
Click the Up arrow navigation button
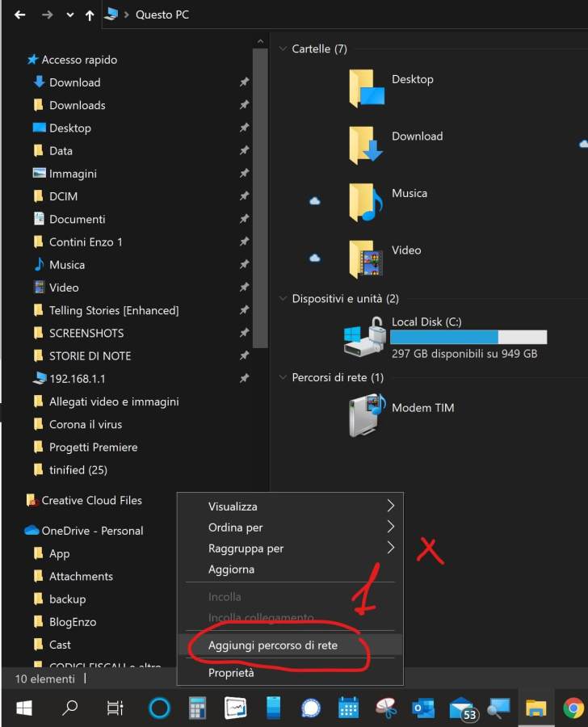(x=90, y=15)
